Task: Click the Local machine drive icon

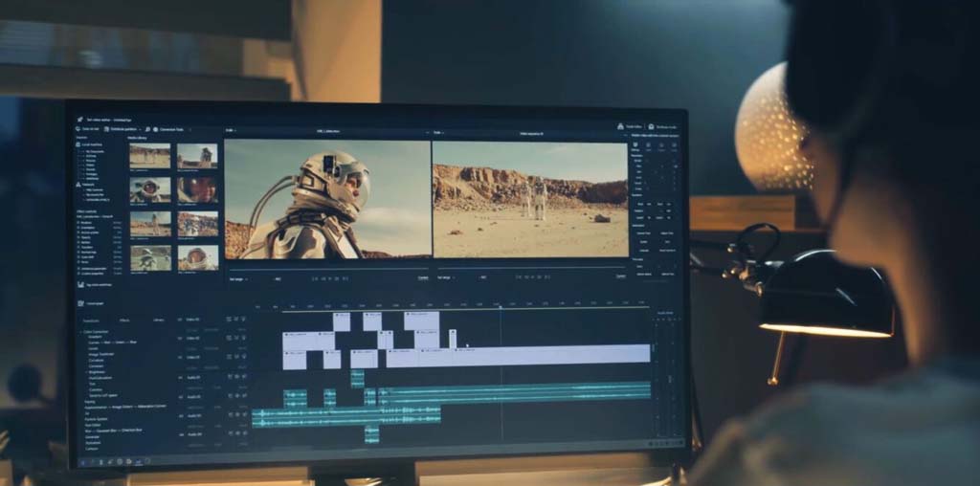Action: [x=78, y=144]
